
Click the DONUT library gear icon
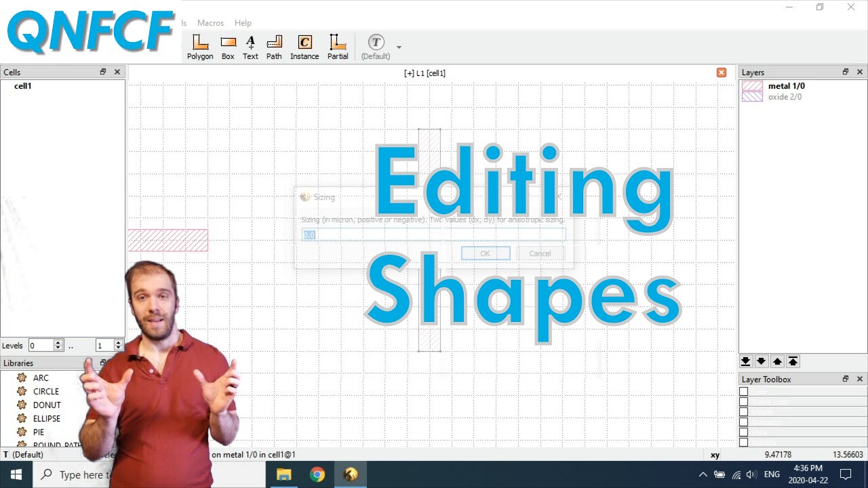[x=22, y=405]
